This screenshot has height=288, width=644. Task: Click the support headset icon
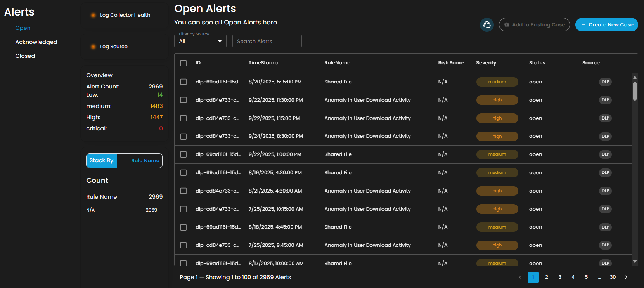click(486, 25)
